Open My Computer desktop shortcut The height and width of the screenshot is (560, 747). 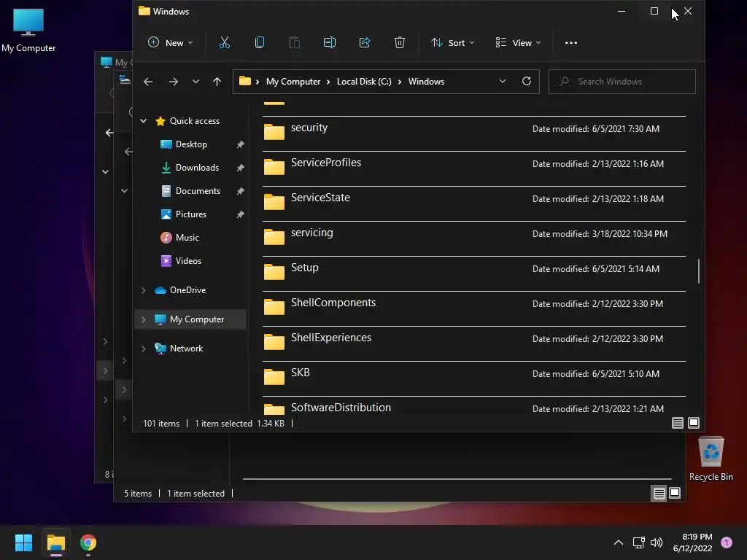click(x=28, y=29)
